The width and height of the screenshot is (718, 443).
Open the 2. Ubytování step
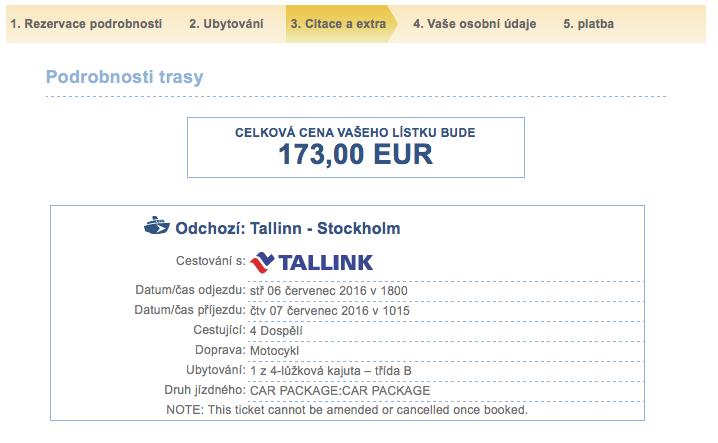point(226,23)
